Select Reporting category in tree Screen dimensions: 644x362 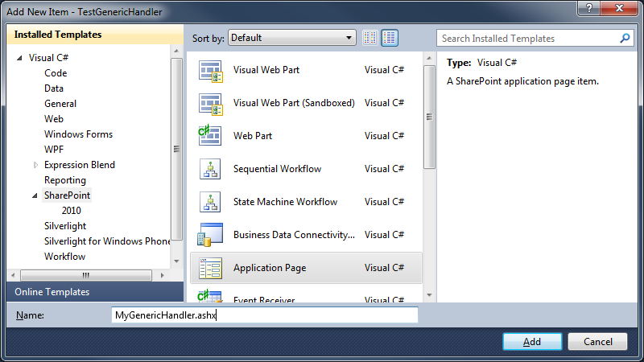click(65, 180)
